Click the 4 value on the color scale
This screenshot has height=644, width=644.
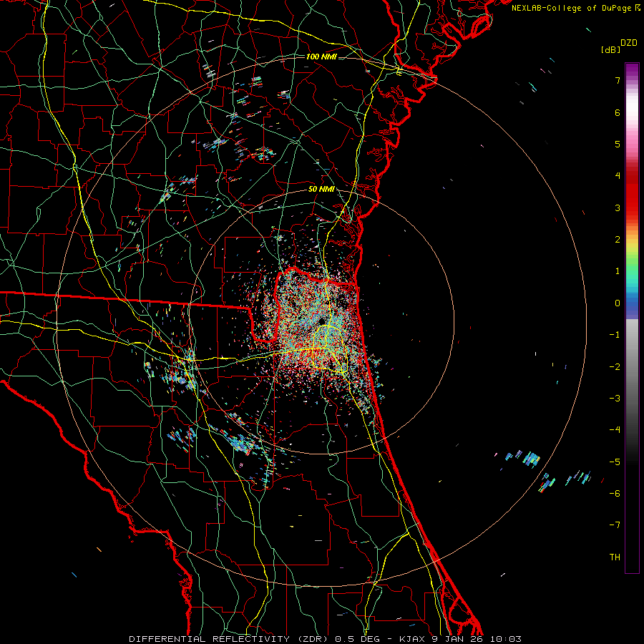[618, 176]
